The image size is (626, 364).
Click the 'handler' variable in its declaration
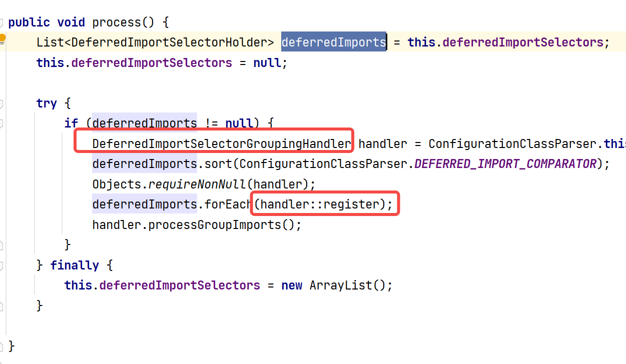click(383, 144)
